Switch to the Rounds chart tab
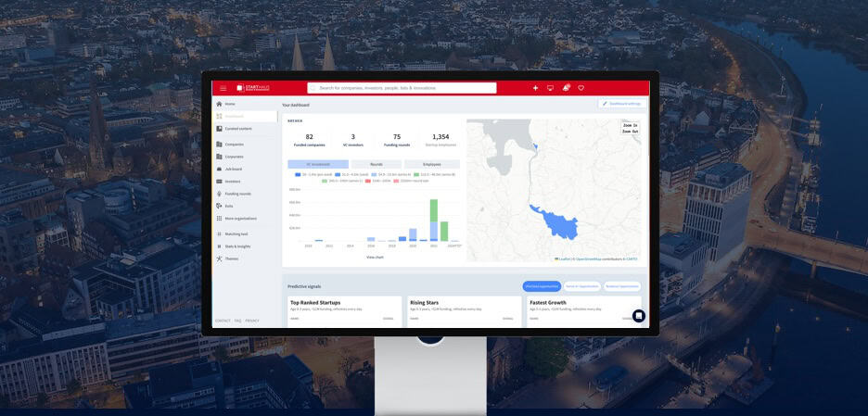The image size is (868, 416). click(x=377, y=164)
